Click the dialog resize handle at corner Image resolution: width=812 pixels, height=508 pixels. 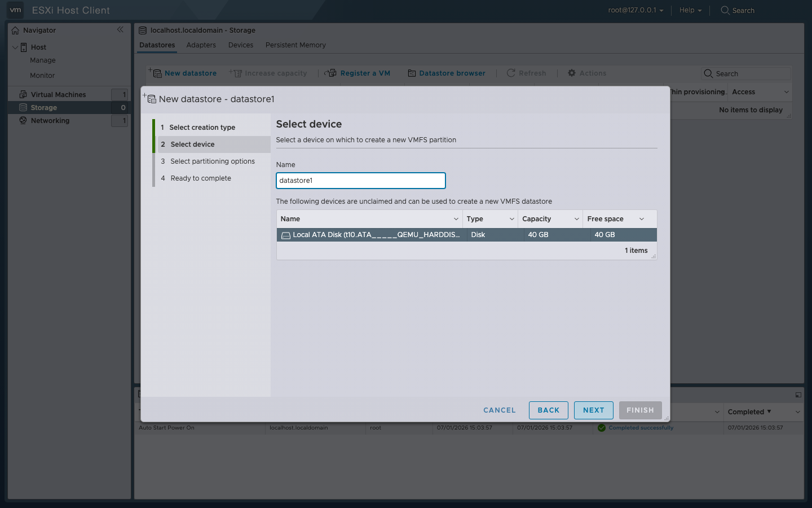[x=667, y=418]
